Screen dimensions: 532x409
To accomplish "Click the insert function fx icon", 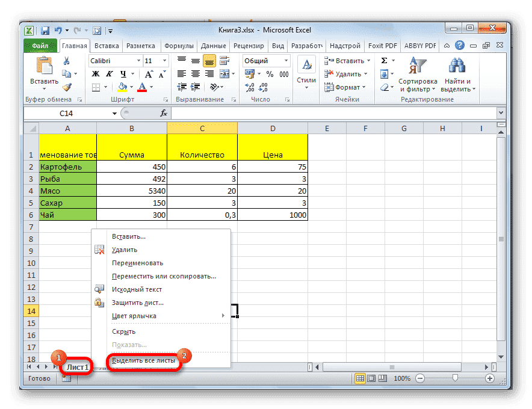I will (x=163, y=113).
